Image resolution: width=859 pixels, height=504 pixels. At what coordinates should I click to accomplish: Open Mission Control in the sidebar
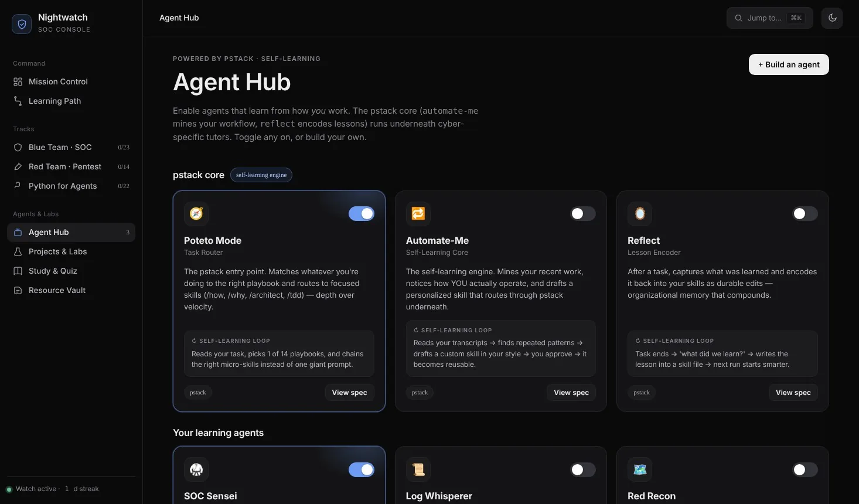coord(71,81)
